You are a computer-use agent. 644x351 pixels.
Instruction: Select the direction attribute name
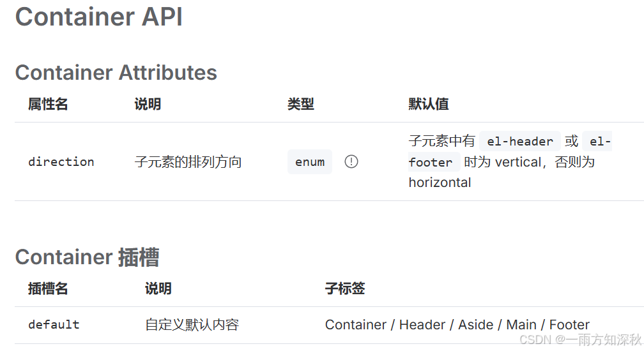tap(61, 162)
